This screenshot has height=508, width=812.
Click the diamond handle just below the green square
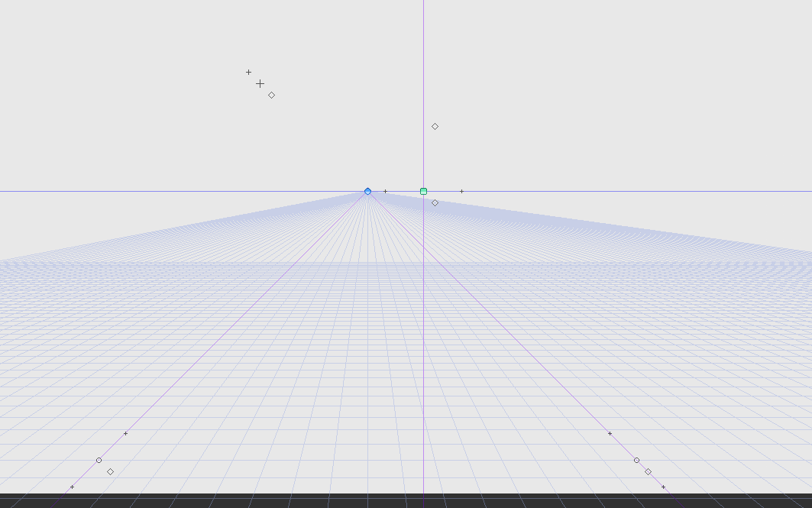click(x=435, y=202)
